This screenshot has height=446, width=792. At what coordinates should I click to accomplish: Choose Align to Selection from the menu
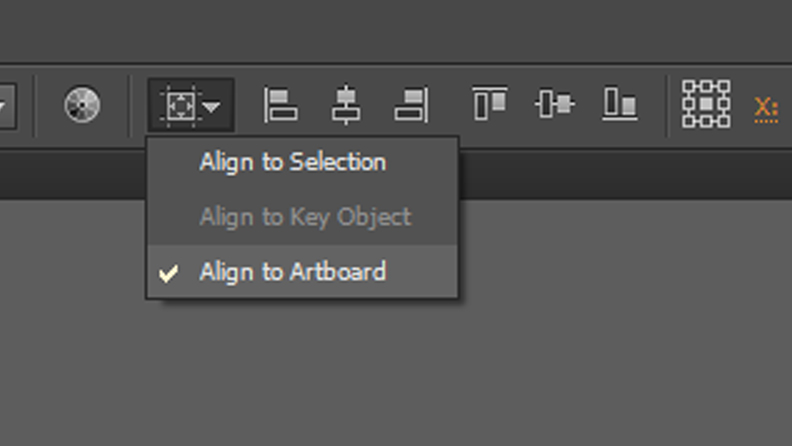(292, 162)
